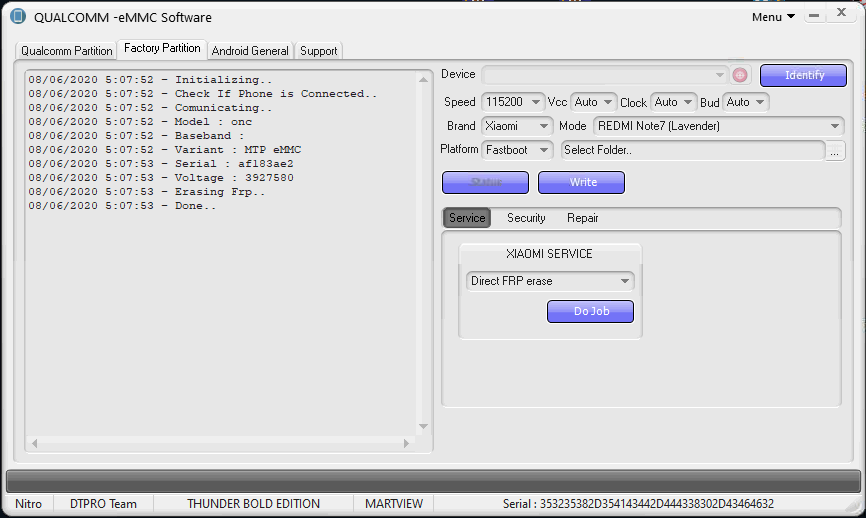Click the Nitro status bar entry

pos(29,504)
